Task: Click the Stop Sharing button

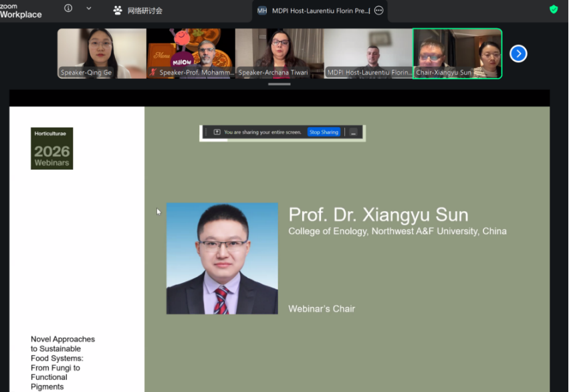Action: [x=324, y=132]
